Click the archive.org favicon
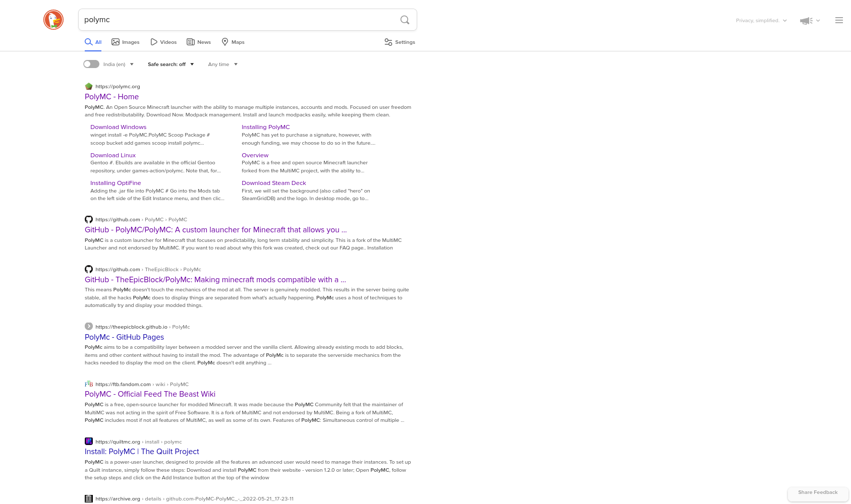 point(89,498)
